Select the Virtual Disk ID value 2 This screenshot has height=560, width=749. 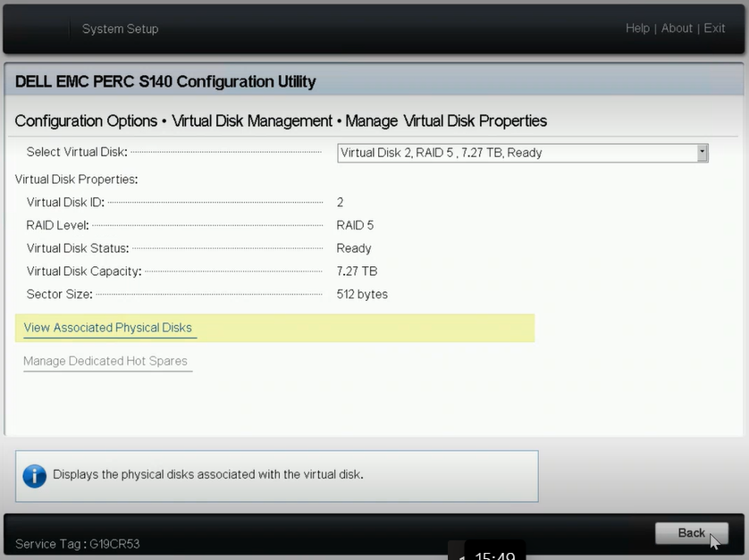point(340,203)
